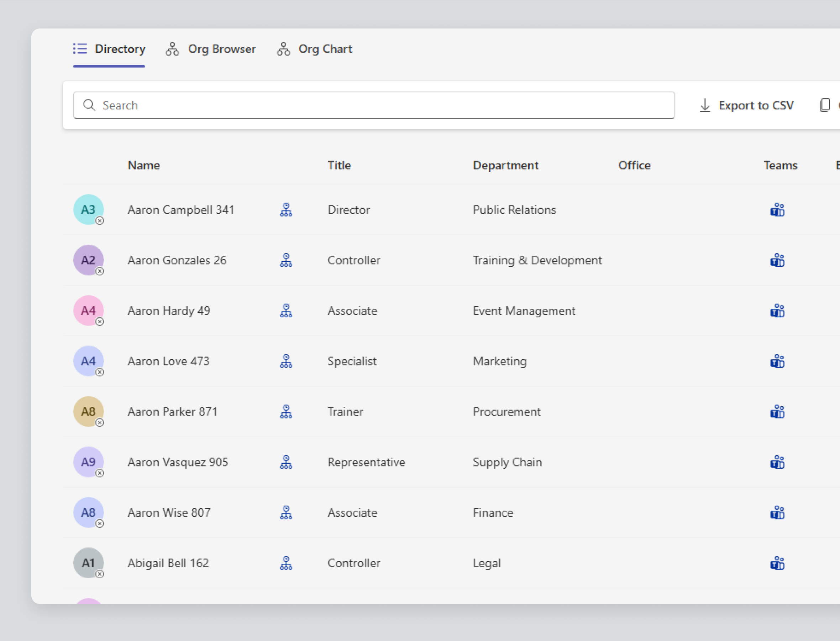
Task: Click the Trainer title cell
Action: click(x=346, y=412)
